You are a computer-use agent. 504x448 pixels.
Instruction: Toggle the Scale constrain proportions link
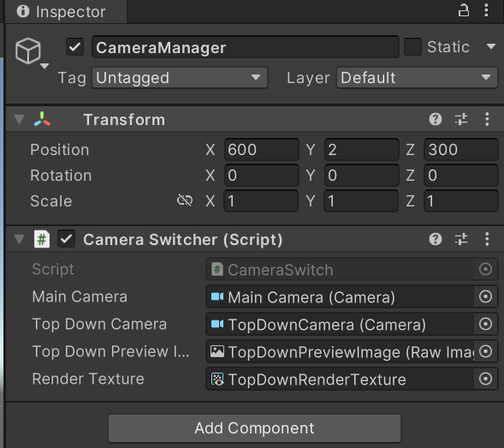(185, 200)
